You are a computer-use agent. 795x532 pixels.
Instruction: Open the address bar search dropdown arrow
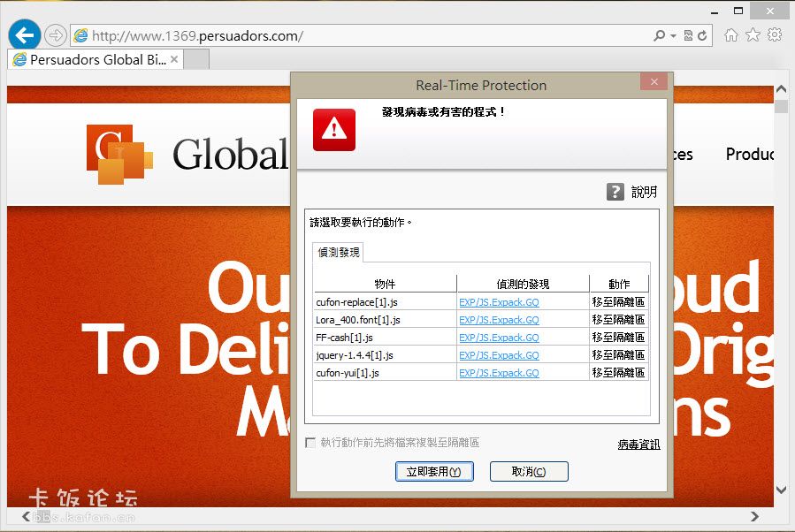point(673,36)
